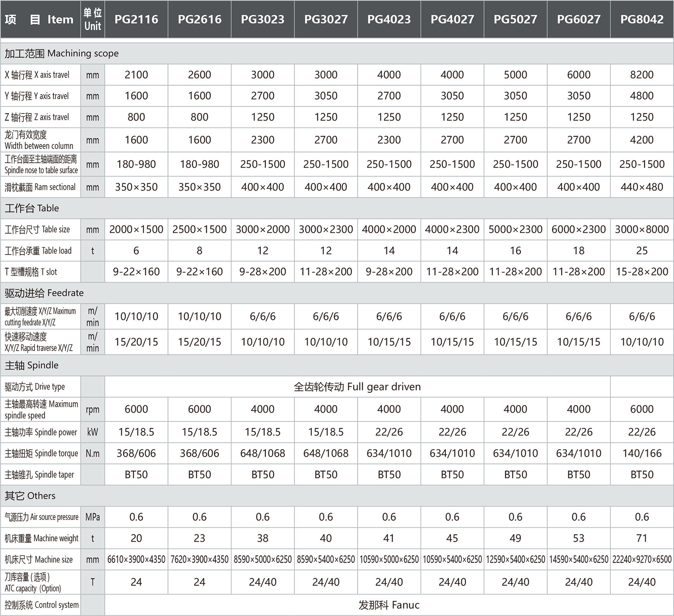Select the Spindle section header row
674x616 pixels.
click(x=32, y=365)
